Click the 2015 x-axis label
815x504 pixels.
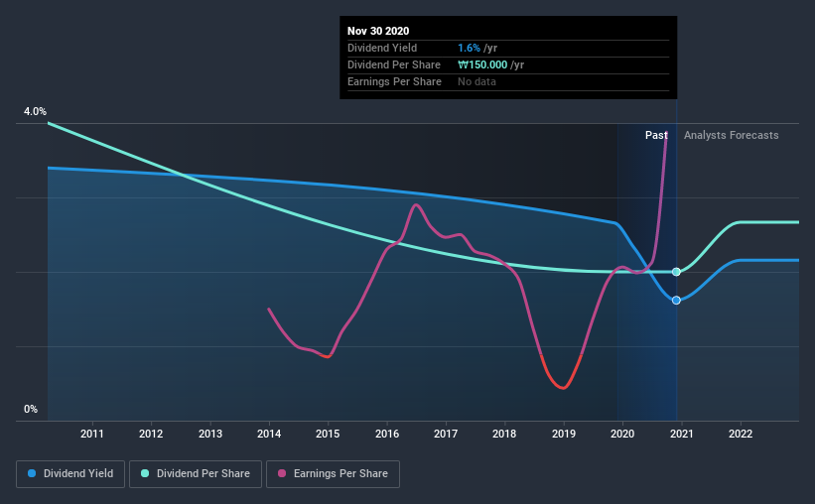pos(328,434)
